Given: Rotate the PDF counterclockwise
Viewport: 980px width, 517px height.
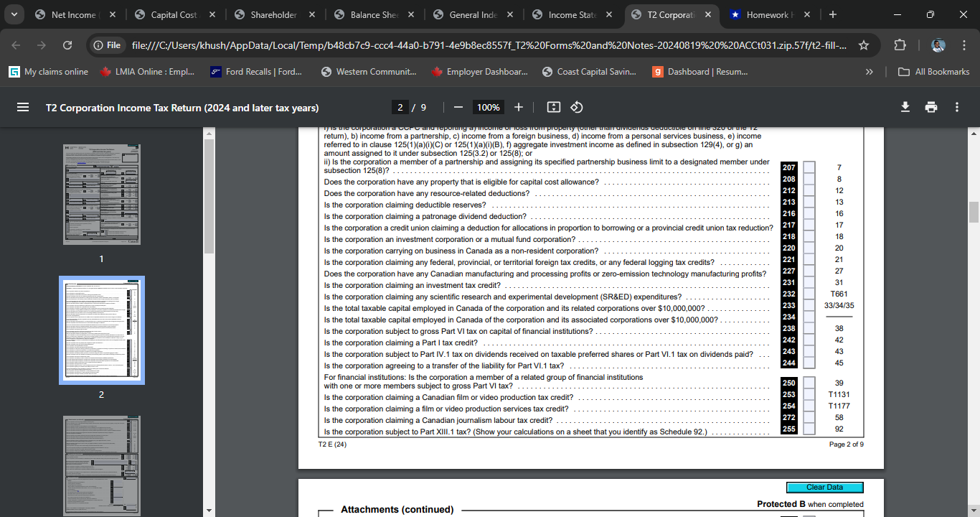Looking at the screenshot, I should [576, 107].
